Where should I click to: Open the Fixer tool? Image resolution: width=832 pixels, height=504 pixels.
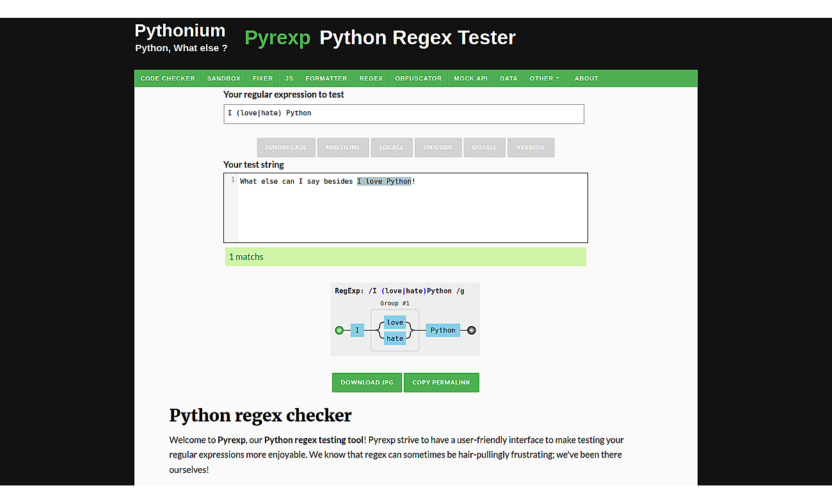click(x=263, y=79)
